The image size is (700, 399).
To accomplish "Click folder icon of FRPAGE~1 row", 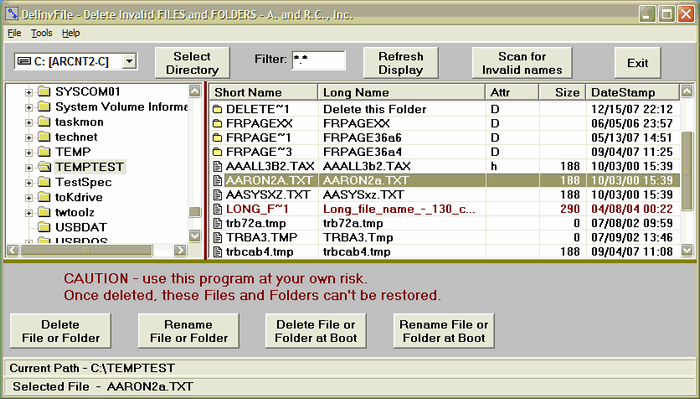I will 217,138.
